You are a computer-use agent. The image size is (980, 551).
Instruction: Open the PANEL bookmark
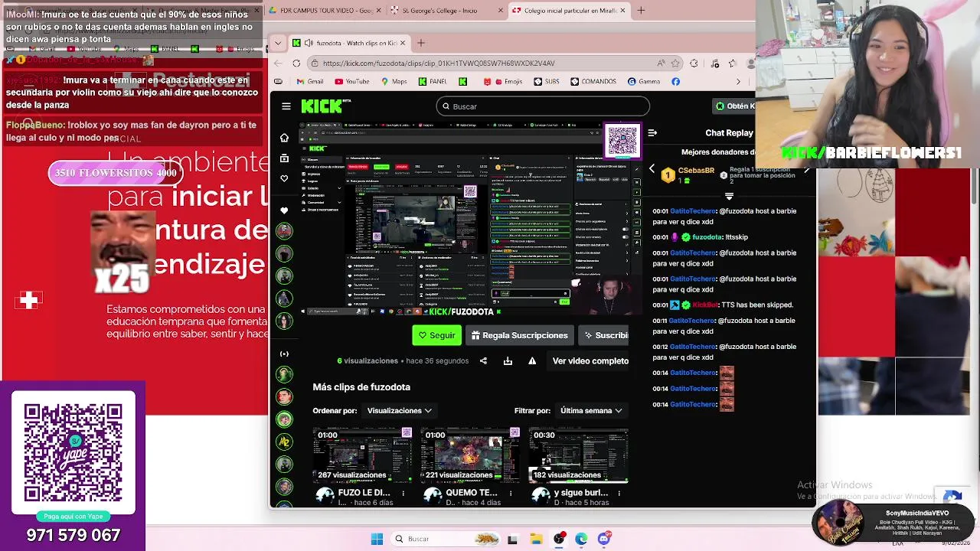coord(433,81)
